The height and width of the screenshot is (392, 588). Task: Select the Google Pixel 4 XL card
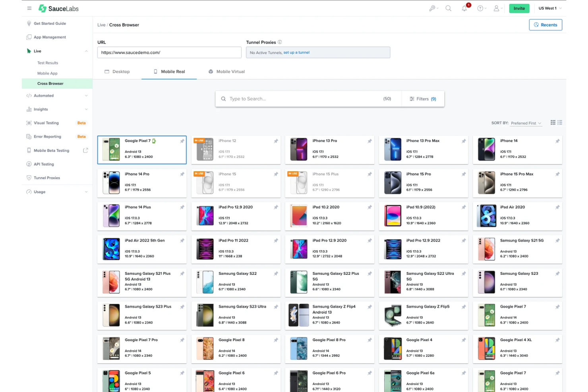tap(517, 349)
